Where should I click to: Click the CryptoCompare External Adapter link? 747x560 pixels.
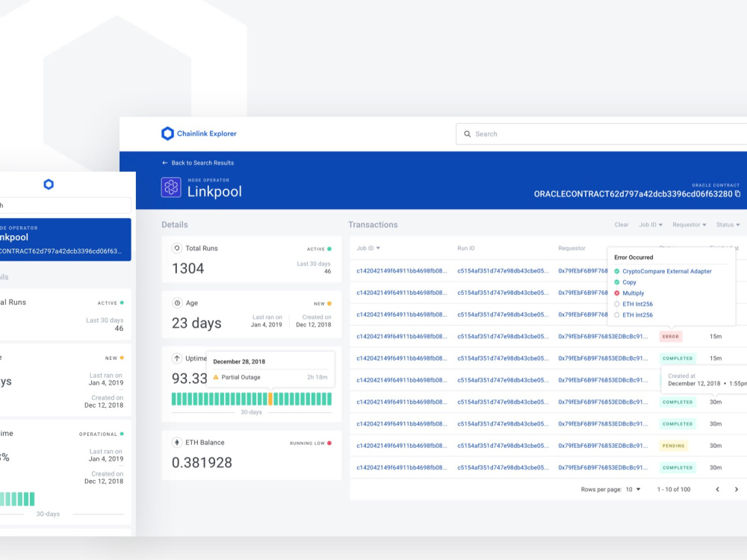coord(667,271)
